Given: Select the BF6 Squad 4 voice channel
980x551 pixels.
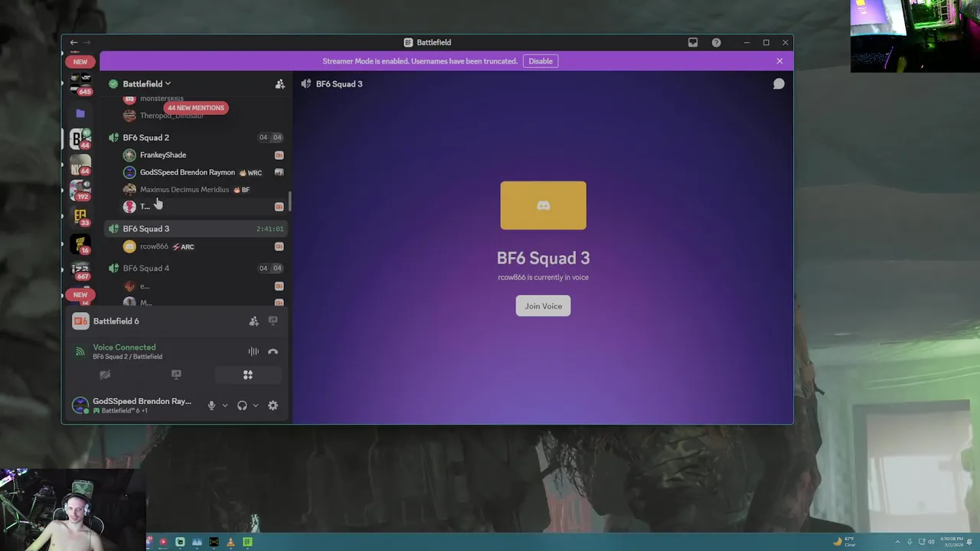Looking at the screenshot, I should 195,269.
